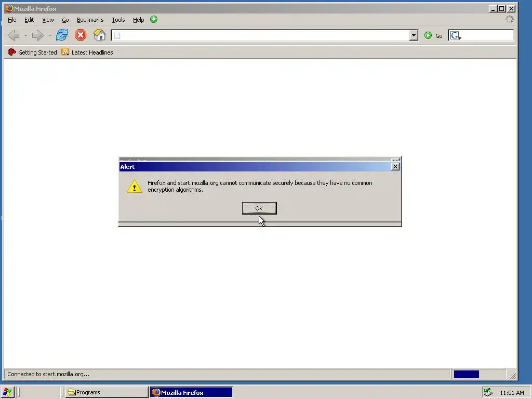Open the Forward history dropdown arrow
Viewport: 532px width, 399px height.
coord(50,36)
